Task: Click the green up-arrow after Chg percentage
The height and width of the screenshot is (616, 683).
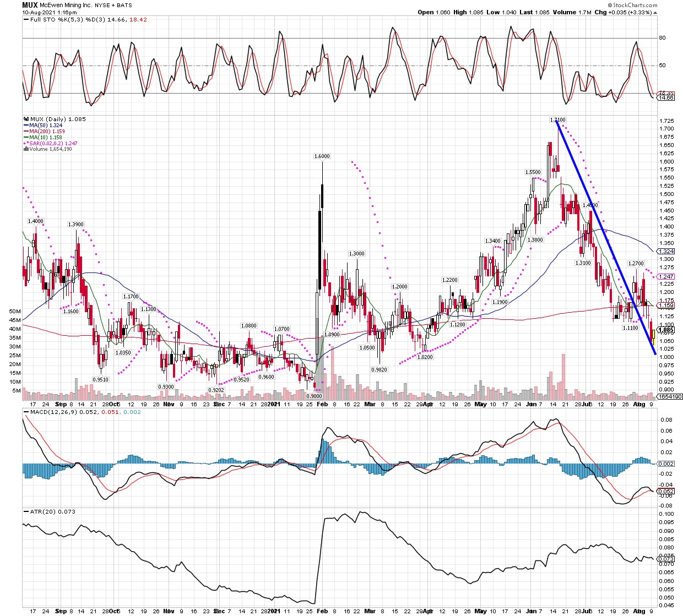Action: pyautogui.click(x=654, y=12)
